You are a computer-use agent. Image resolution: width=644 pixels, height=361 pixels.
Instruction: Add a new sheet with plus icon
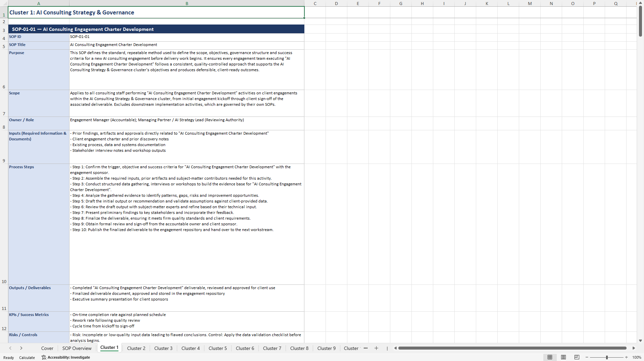(x=376, y=348)
